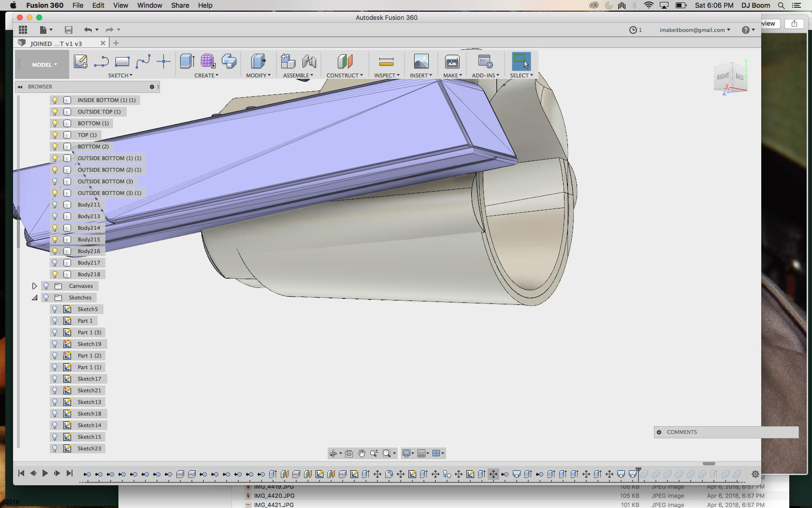
Task: Click the Revolve/Pipe create icon
Action: tap(229, 61)
